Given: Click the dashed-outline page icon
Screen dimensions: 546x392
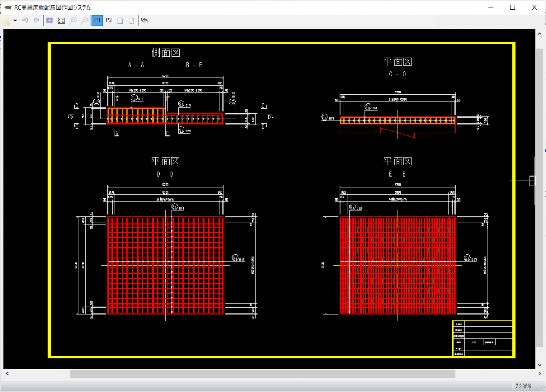Looking at the screenshot, I should 132,21.
